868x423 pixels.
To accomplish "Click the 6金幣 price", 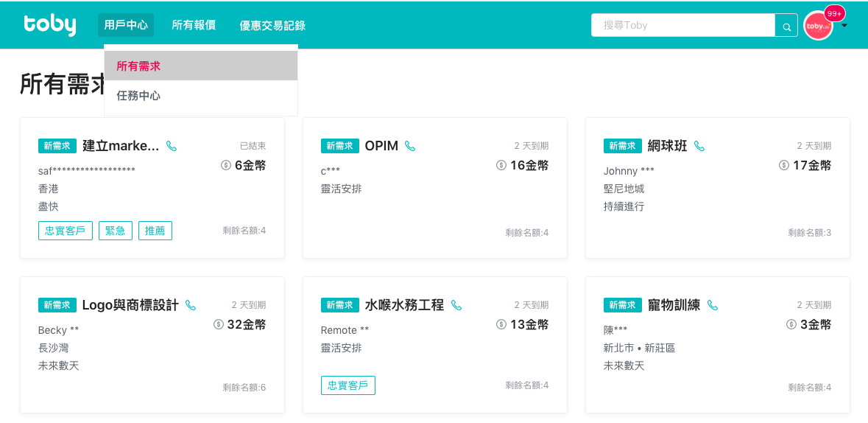I will 250,165.
